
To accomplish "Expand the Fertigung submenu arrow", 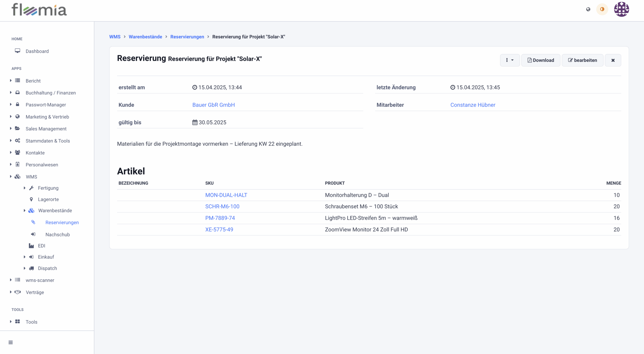I will point(24,188).
